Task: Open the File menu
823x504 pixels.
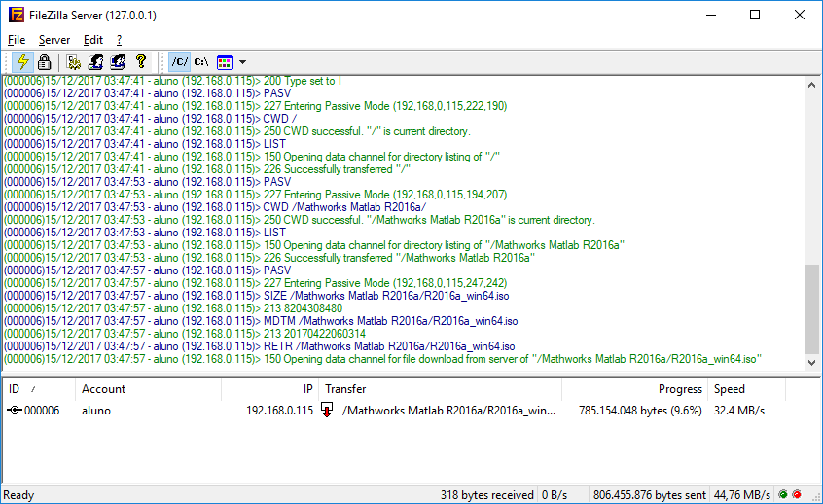Action: (x=17, y=40)
